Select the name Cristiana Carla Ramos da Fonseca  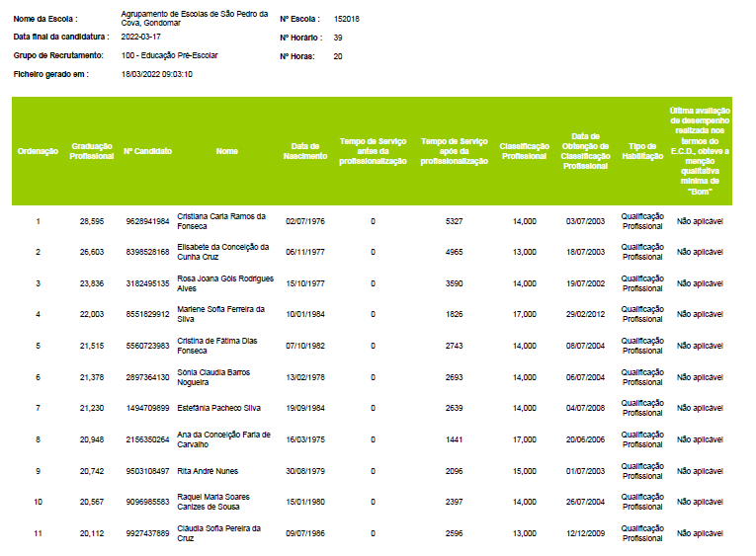[x=221, y=221]
